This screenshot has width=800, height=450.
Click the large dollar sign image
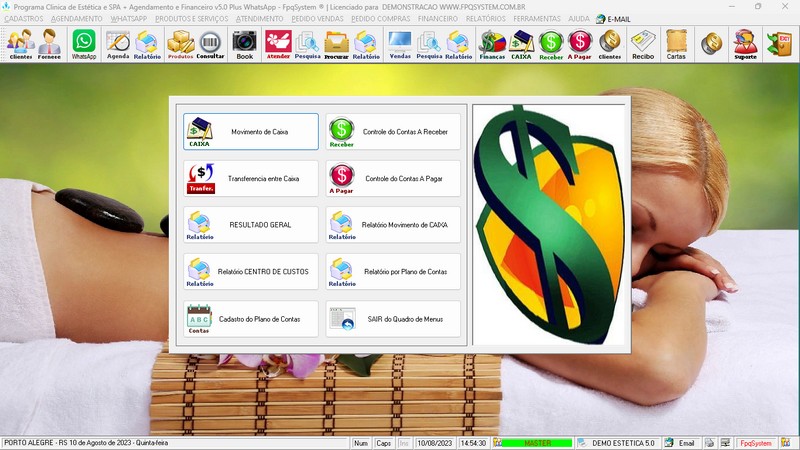549,224
